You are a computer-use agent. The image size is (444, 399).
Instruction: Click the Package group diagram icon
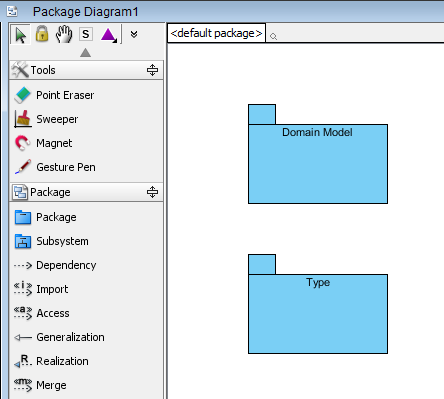pyautogui.click(x=20, y=192)
